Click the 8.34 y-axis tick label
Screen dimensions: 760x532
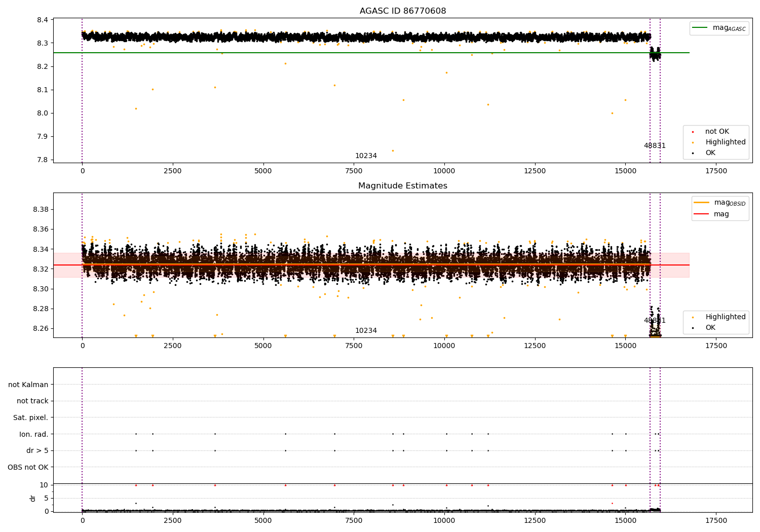click(x=41, y=249)
